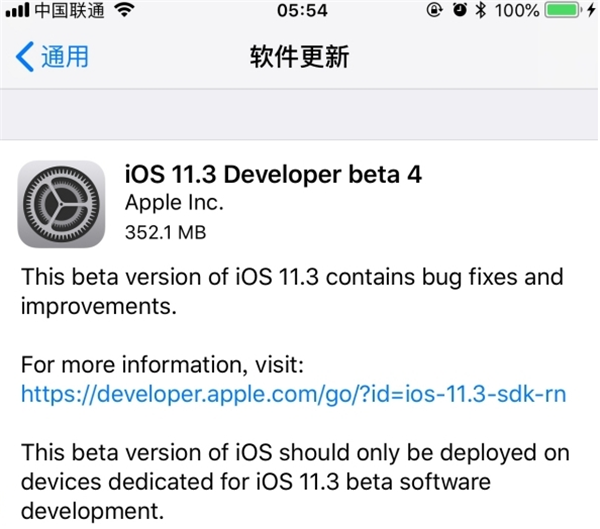Screen dimensions: 600x529
Task: Tap the Apple Inc. publisher text
Action: (174, 203)
